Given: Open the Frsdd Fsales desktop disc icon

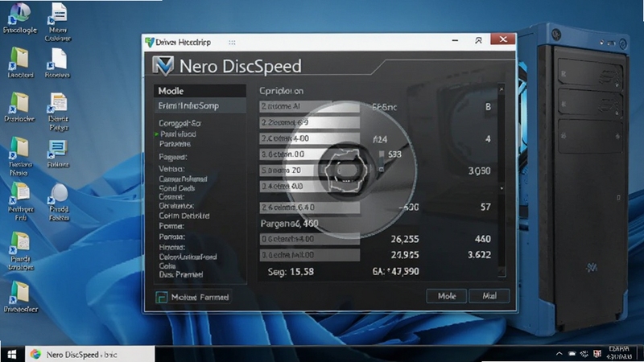Looking at the screenshot, I should 59,202.
